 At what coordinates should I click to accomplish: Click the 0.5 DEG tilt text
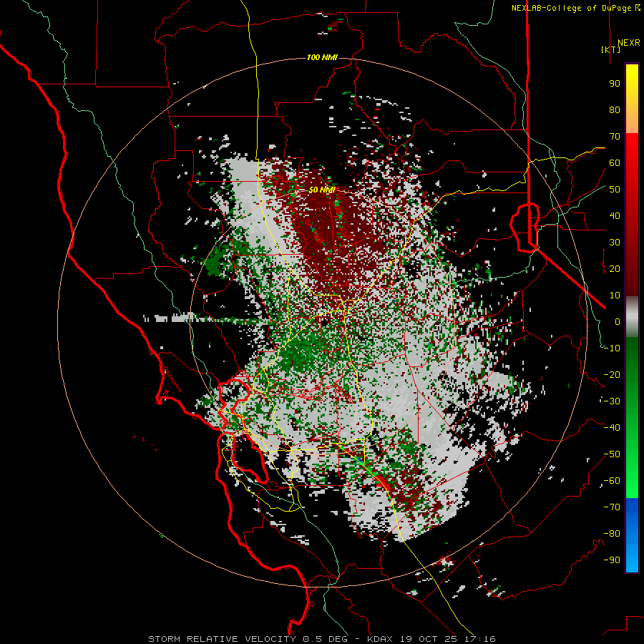326,639
